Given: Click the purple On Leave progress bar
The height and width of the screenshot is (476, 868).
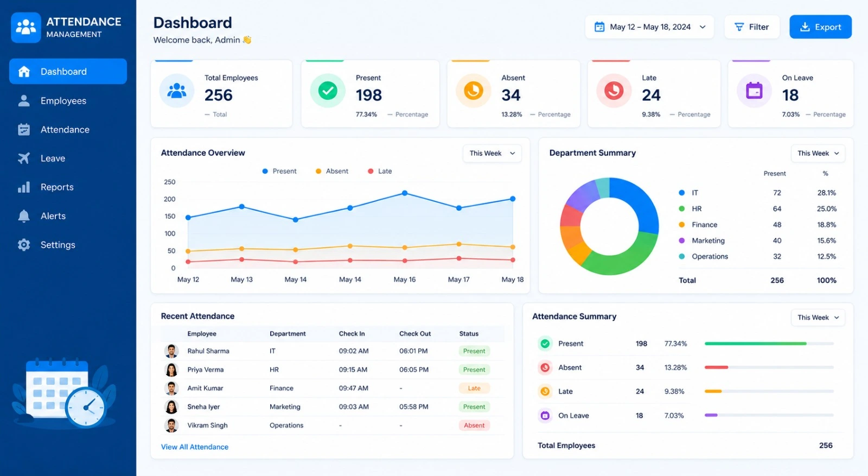Looking at the screenshot, I should pos(711,415).
